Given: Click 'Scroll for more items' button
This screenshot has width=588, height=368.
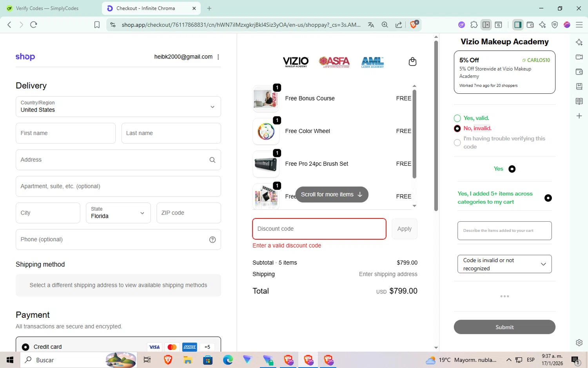Looking at the screenshot, I should (x=332, y=195).
